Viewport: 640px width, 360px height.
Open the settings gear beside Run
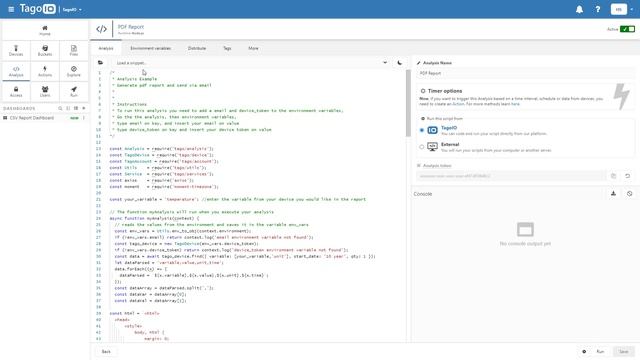click(584, 351)
